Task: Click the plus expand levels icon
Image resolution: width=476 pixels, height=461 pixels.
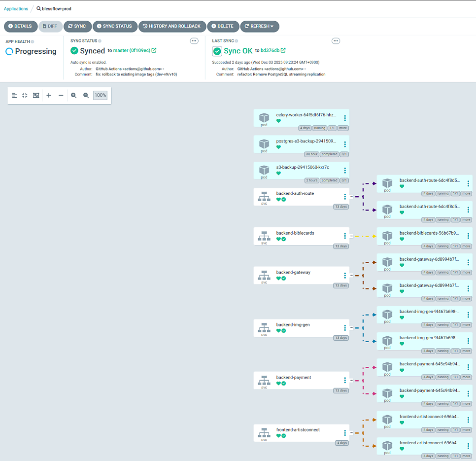Action: tap(49, 95)
